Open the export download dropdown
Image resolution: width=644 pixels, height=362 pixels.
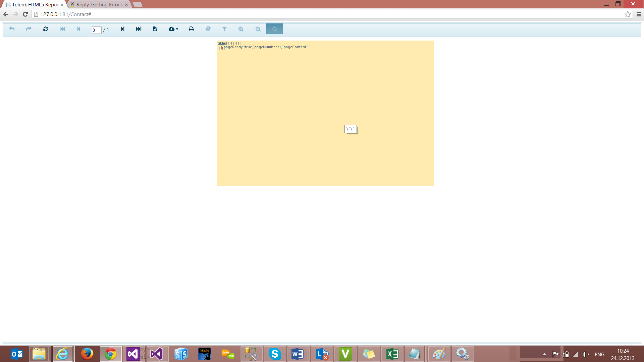(173, 29)
